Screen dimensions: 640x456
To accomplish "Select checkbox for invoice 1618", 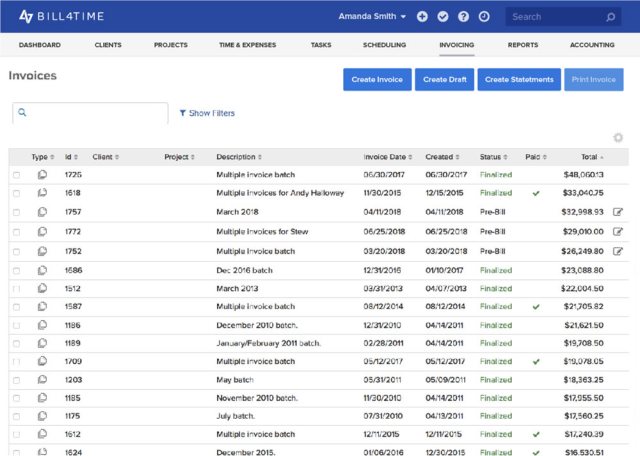I will [16, 193].
